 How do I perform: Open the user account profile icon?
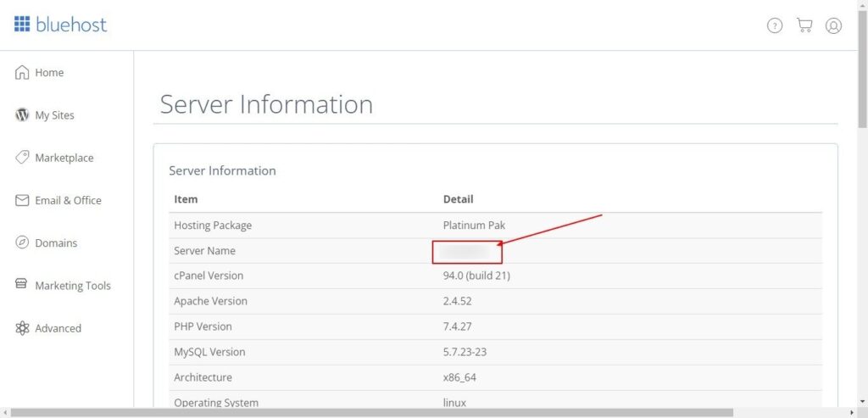pyautogui.click(x=833, y=25)
